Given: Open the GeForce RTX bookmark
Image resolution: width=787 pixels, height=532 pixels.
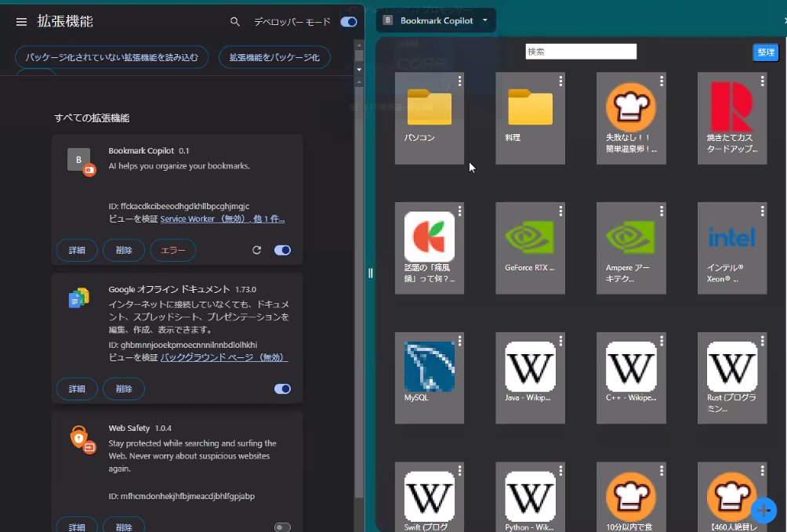Looking at the screenshot, I should click(531, 248).
